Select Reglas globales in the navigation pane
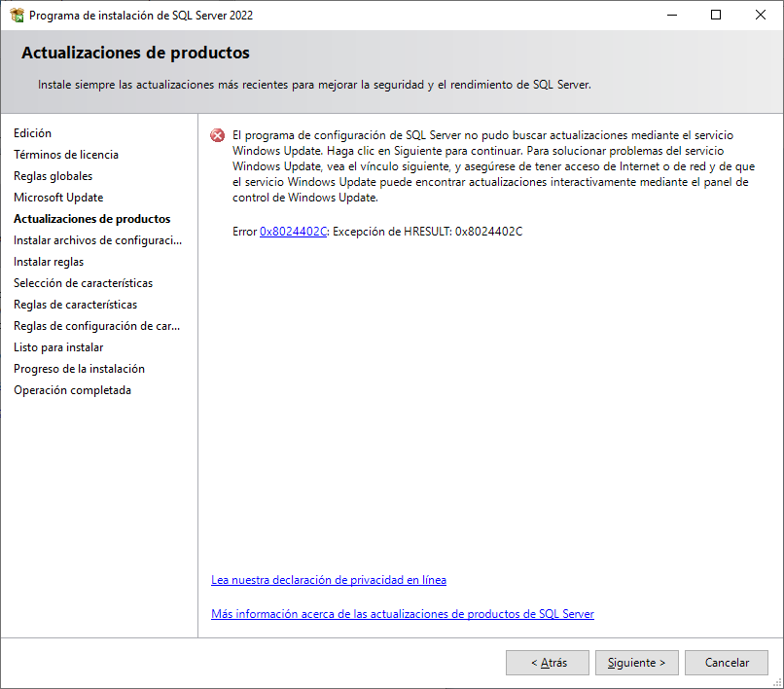 [x=53, y=175]
